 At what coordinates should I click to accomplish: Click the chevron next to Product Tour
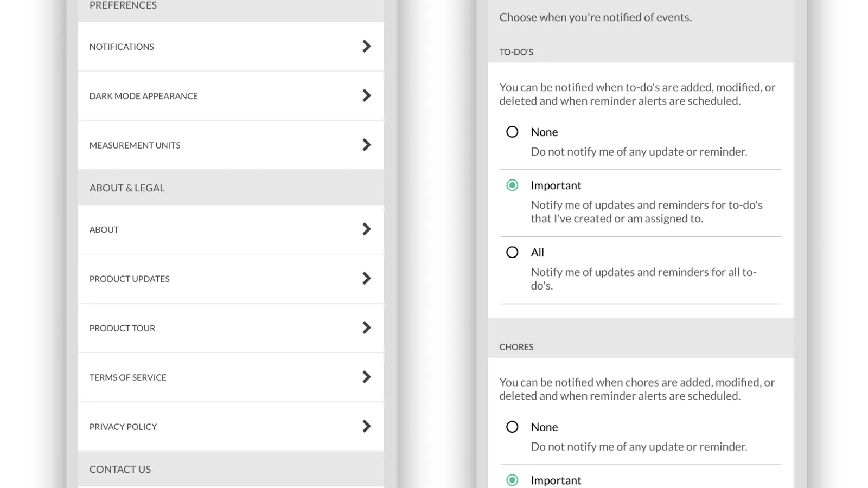[367, 328]
